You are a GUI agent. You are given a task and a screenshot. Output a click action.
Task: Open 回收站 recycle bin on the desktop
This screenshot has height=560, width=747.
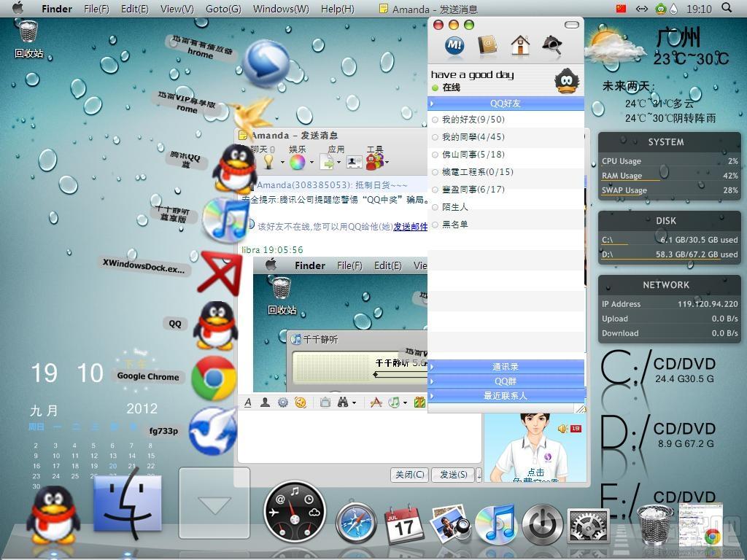pyautogui.click(x=28, y=39)
